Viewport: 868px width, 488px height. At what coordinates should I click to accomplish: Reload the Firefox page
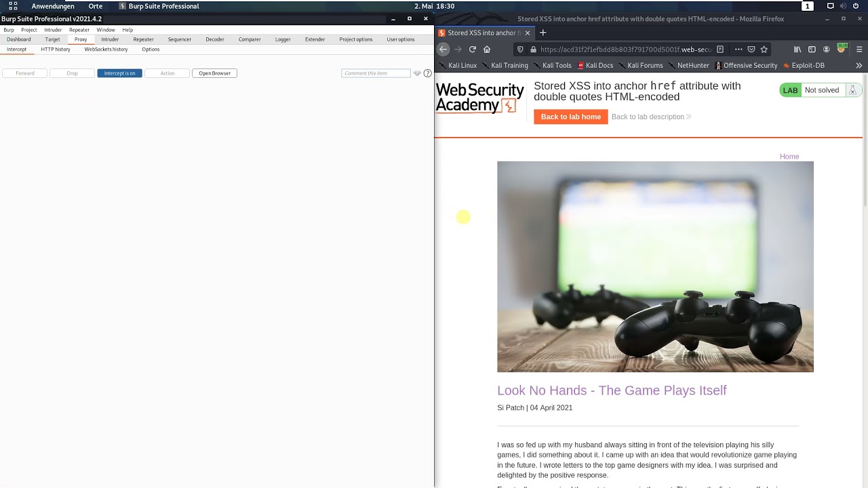[x=473, y=49]
